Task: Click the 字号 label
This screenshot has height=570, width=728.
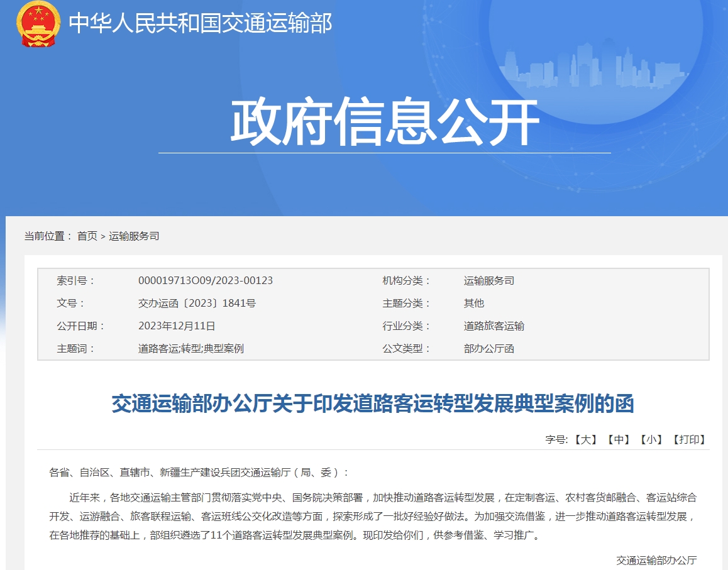Action: (556, 439)
